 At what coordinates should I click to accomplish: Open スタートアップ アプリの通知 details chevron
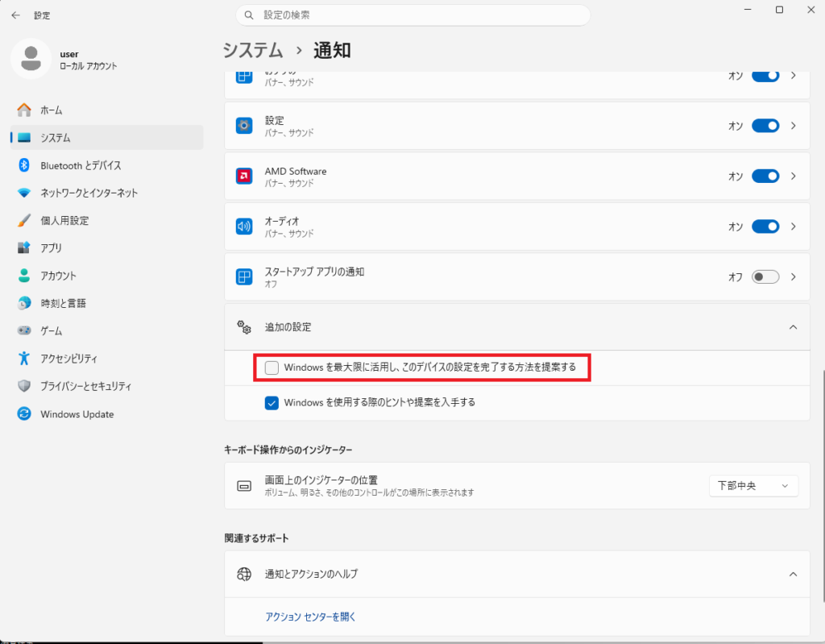click(794, 277)
